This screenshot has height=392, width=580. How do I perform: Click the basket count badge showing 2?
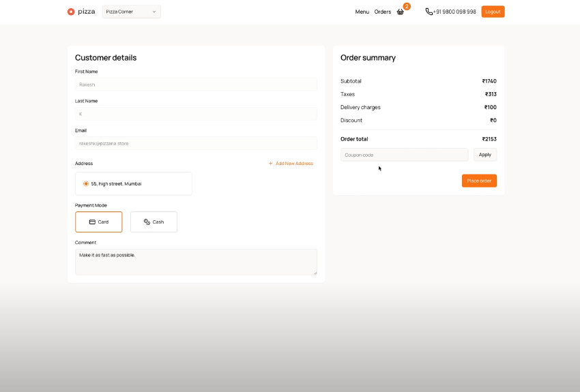407,6
